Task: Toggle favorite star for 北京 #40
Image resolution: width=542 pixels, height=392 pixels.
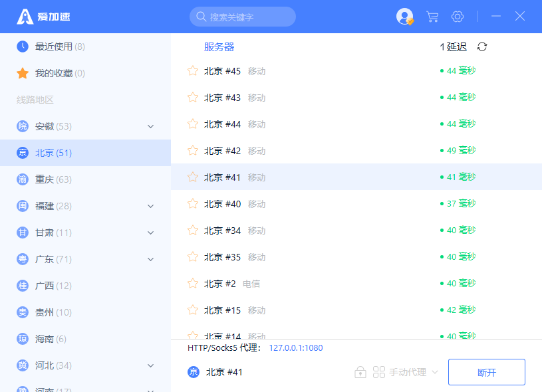Action: pyautogui.click(x=193, y=203)
